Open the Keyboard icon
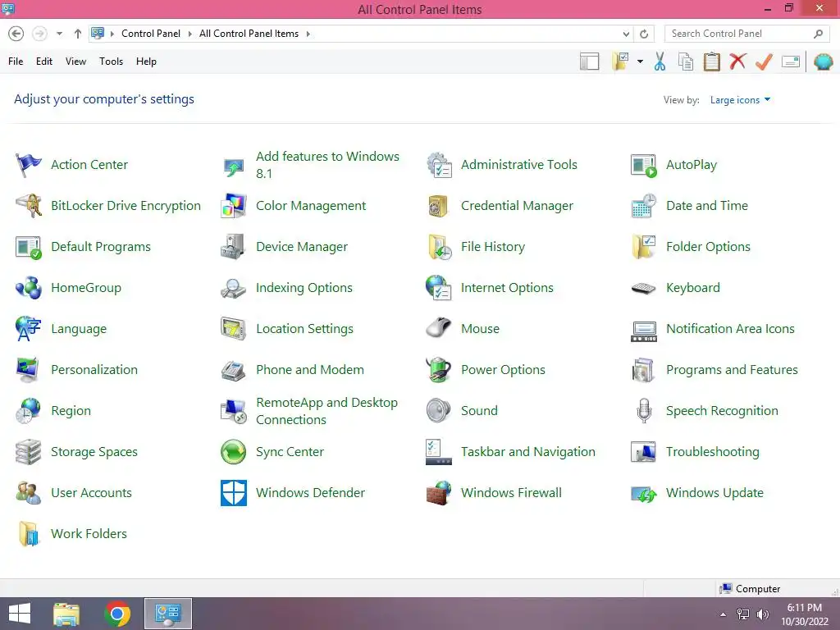 [x=643, y=288]
